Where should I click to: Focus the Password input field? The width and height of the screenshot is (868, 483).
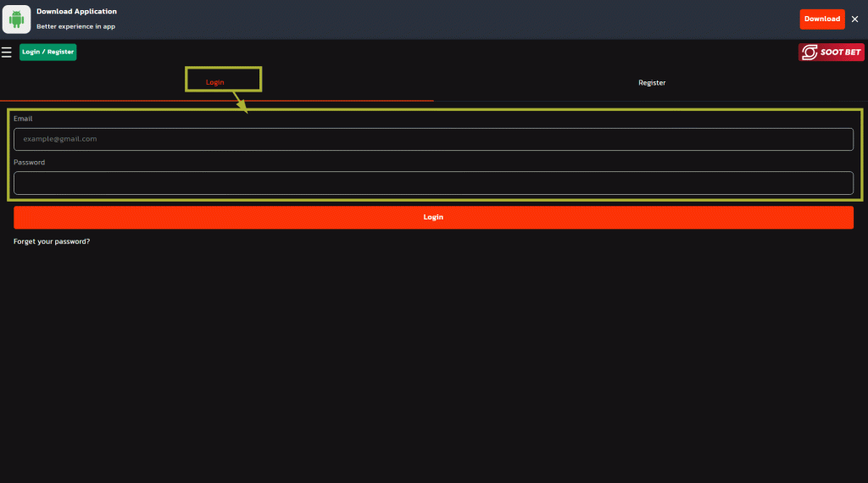tap(433, 183)
